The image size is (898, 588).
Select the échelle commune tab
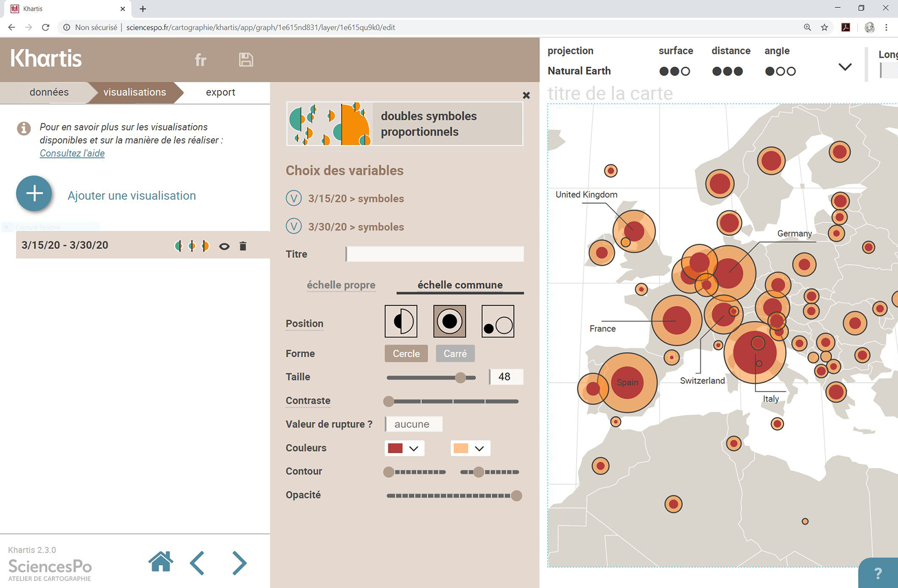coord(460,285)
